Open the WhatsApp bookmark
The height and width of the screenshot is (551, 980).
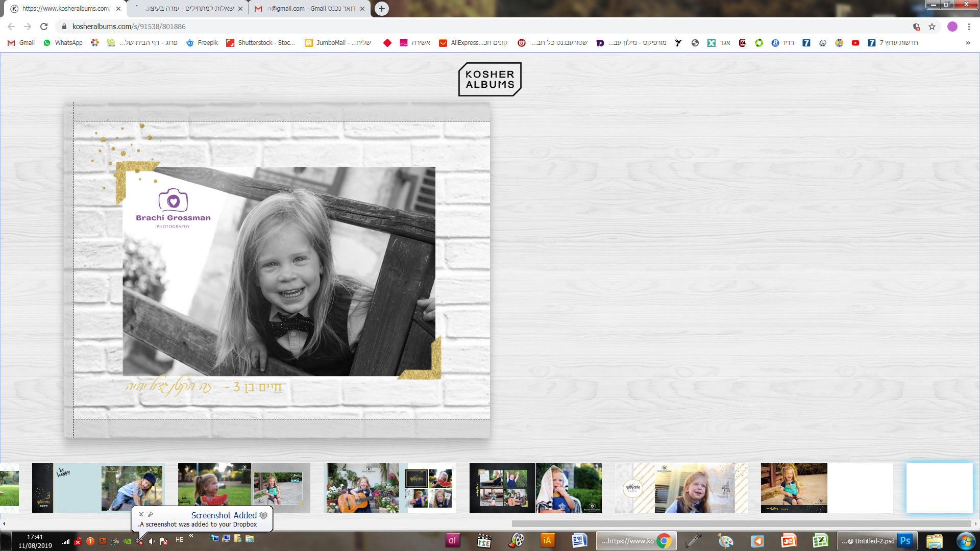63,43
